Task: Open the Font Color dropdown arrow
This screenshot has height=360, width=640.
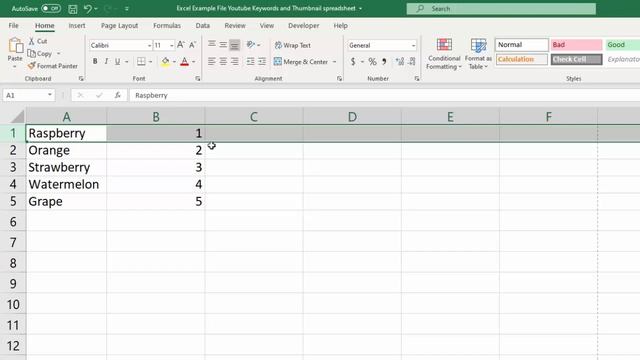Action: (x=194, y=62)
